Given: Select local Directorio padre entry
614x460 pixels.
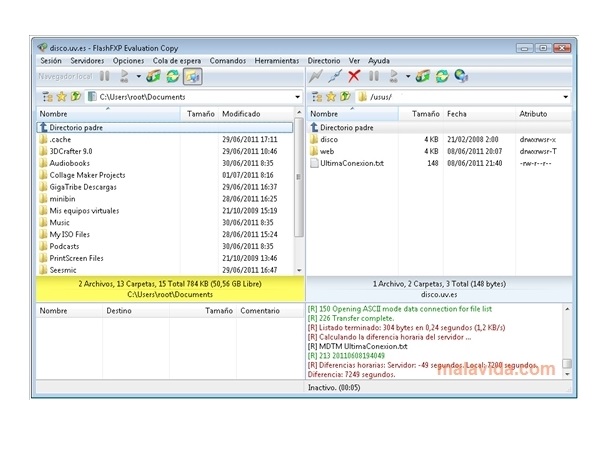Looking at the screenshot, I should click(x=164, y=128).
